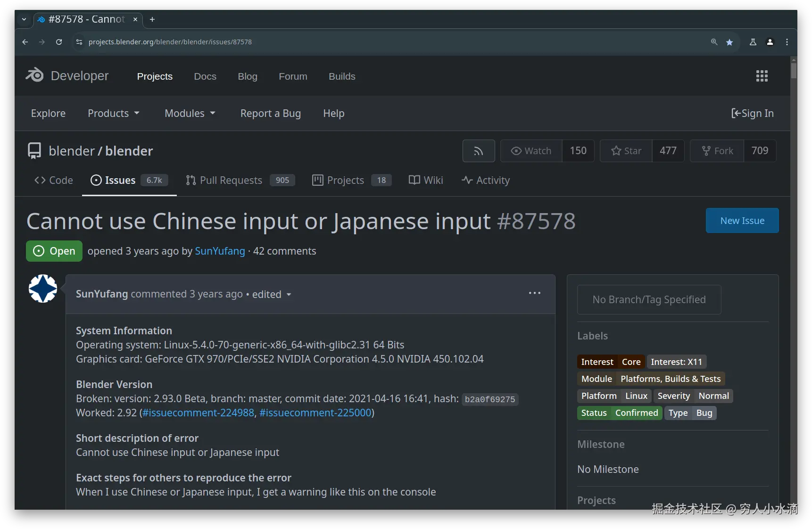This screenshot has width=812, height=529.
Task: Click Explore in the secondary navigation
Action: (x=48, y=113)
